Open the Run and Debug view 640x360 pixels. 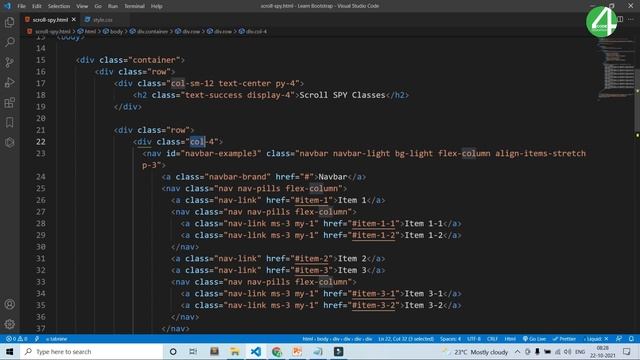pyautogui.click(x=10, y=82)
